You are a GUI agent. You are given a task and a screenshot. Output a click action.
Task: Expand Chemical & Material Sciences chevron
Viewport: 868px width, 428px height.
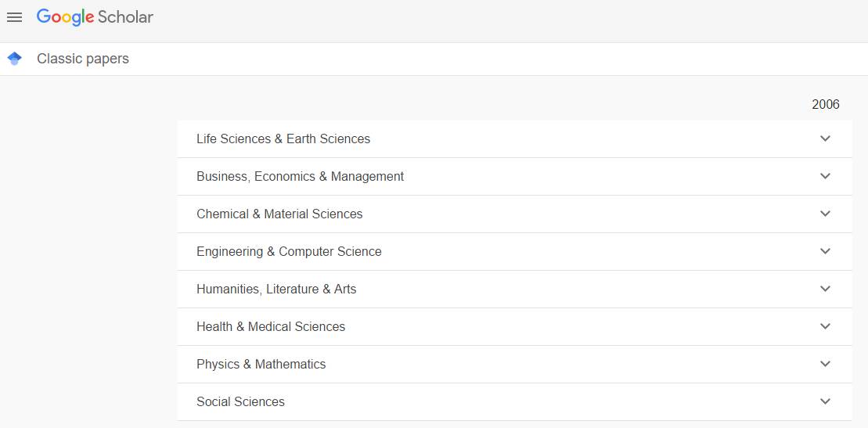(x=825, y=214)
